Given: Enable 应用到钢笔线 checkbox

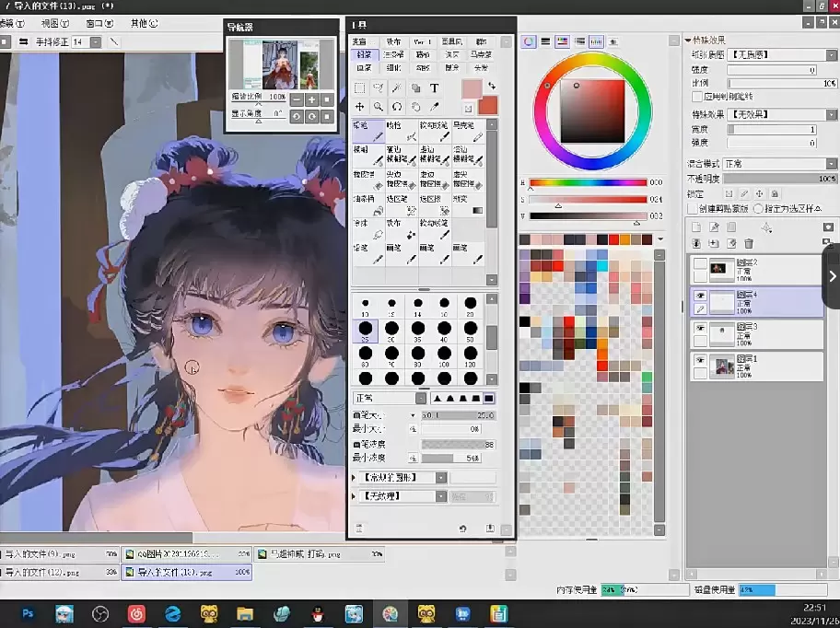Looking at the screenshot, I should pyautogui.click(x=697, y=97).
